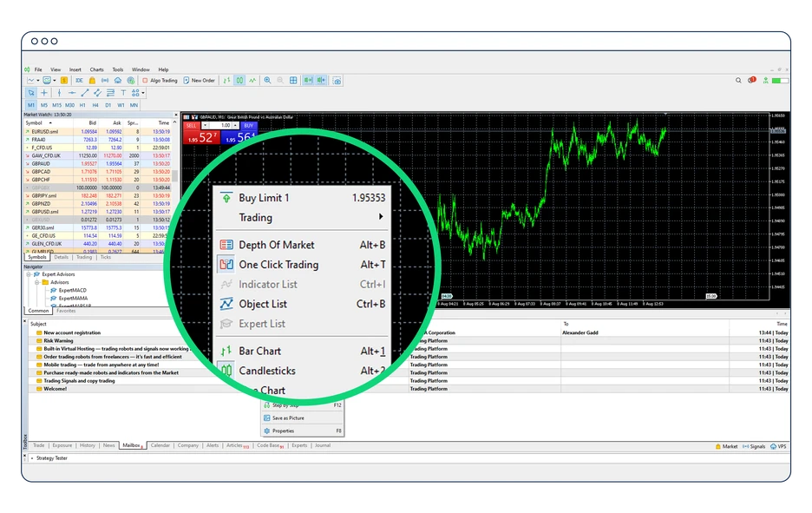Open the Tools menu
Screen dimensions: 812x513
coord(118,69)
